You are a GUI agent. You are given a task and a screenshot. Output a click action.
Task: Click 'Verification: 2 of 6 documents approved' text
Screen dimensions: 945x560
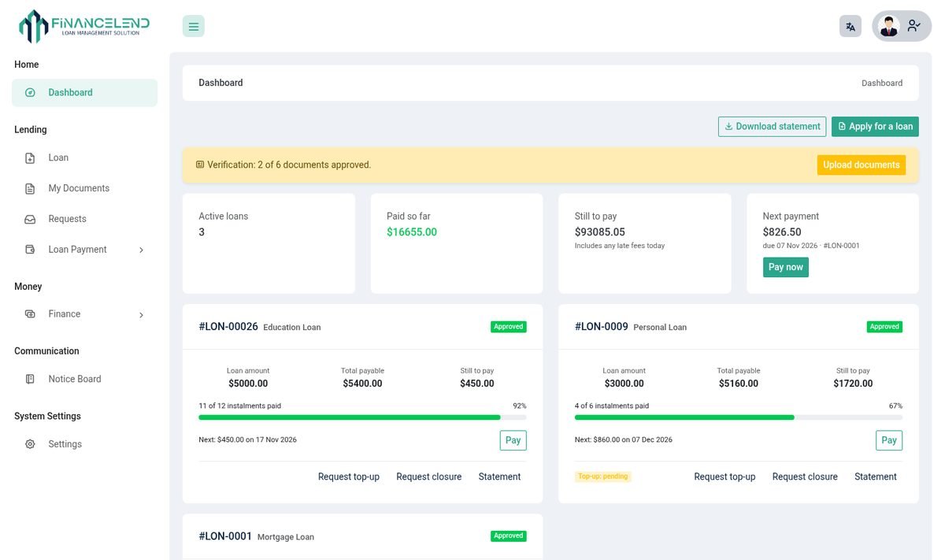coord(289,165)
